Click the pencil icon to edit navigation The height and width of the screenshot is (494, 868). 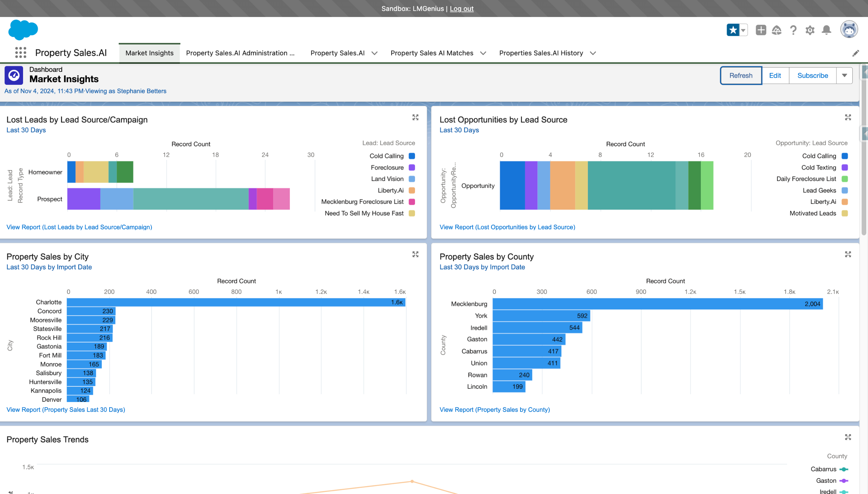(x=855, y=53)
